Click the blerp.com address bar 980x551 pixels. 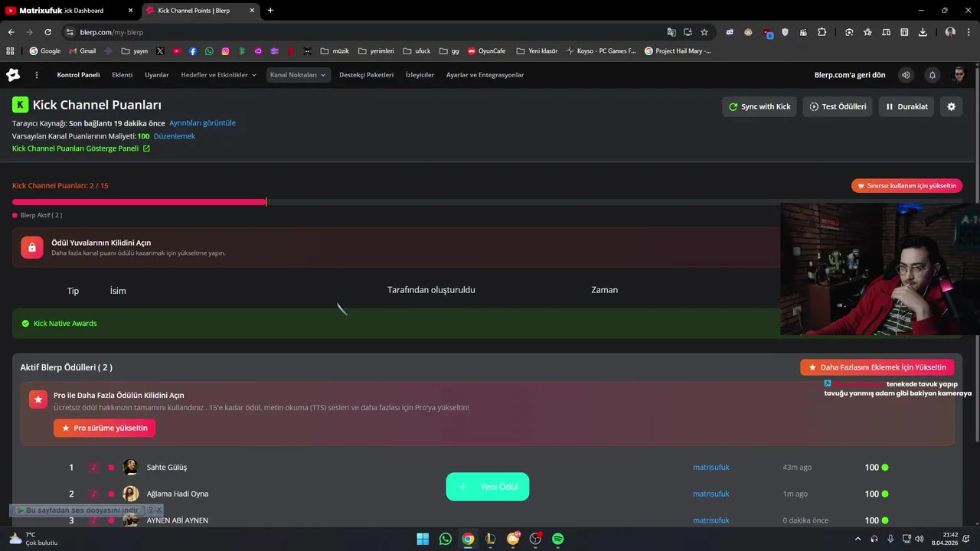[367, 32]
